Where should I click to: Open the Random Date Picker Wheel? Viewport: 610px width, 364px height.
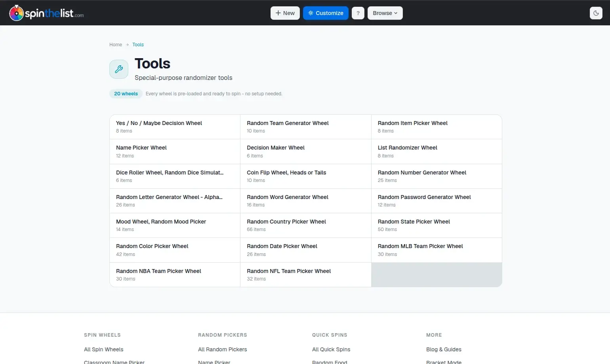306,250
